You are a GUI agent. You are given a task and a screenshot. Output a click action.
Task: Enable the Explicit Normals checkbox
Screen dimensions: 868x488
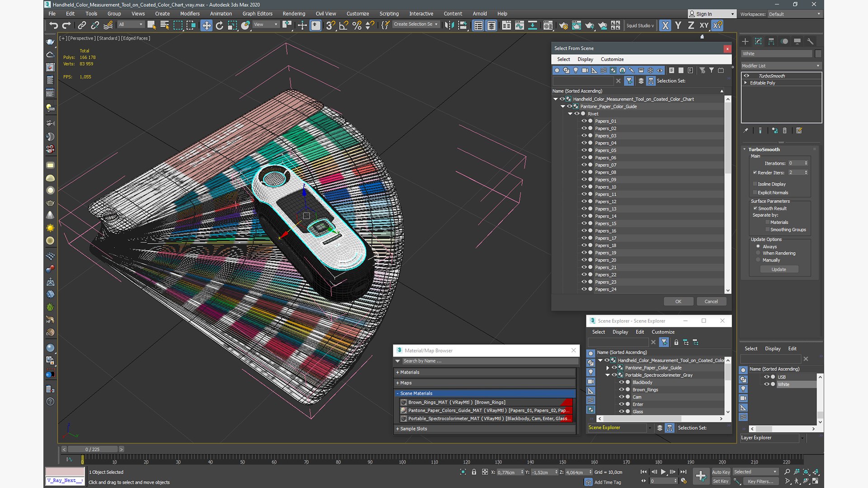coord(755,192)
